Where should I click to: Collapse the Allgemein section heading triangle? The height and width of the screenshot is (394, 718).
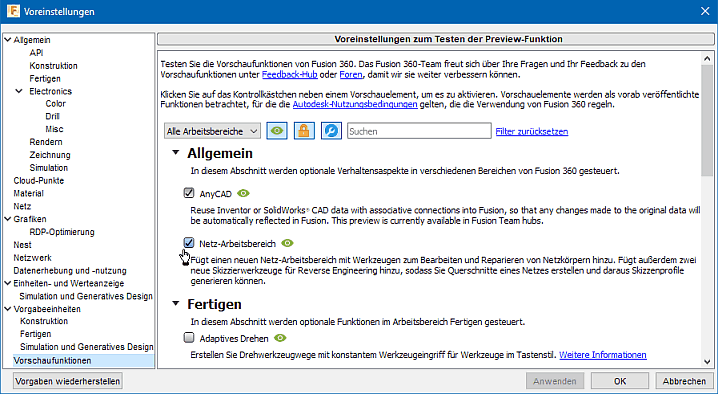(176, 153)
